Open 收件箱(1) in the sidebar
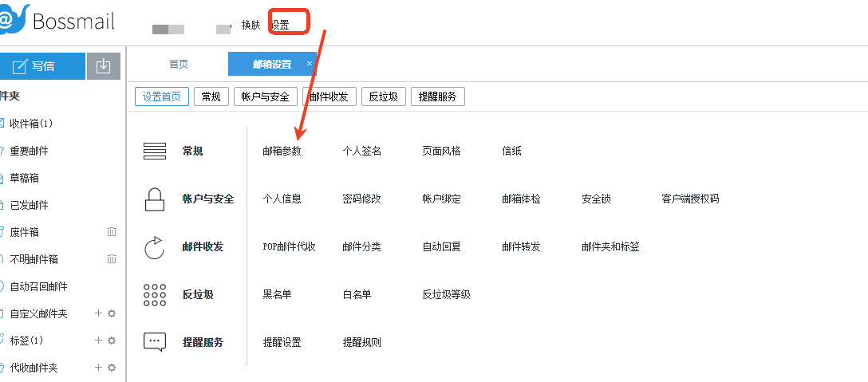Image resolution: width=868 pixels, height=382 pixels. tap(31, 124)
